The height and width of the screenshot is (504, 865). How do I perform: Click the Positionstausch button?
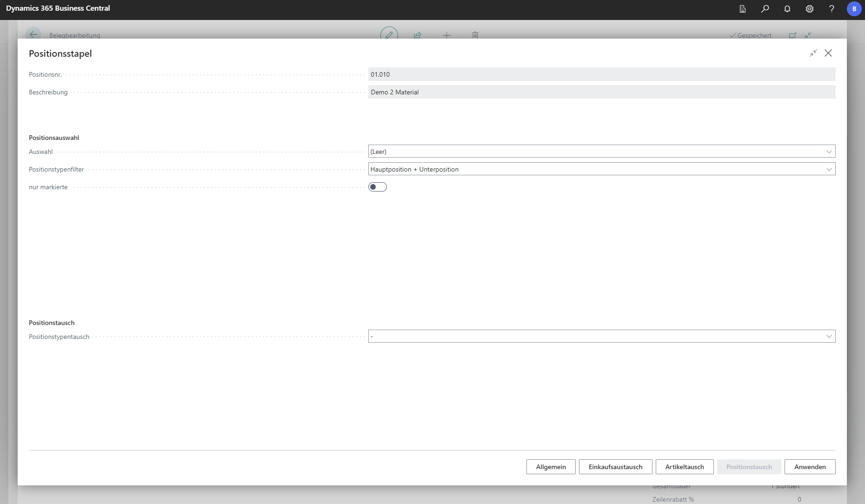[x=749, y=467]
